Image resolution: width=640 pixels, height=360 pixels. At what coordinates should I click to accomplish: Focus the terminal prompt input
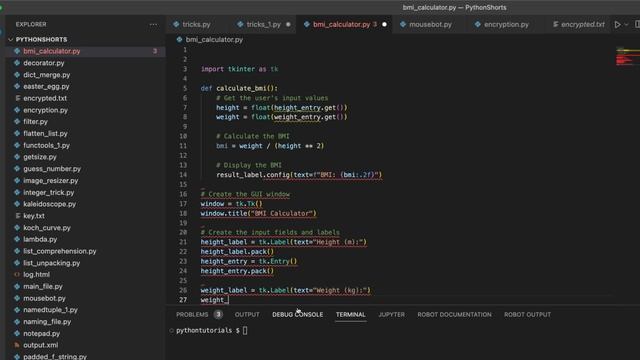[x=245, y=331]
